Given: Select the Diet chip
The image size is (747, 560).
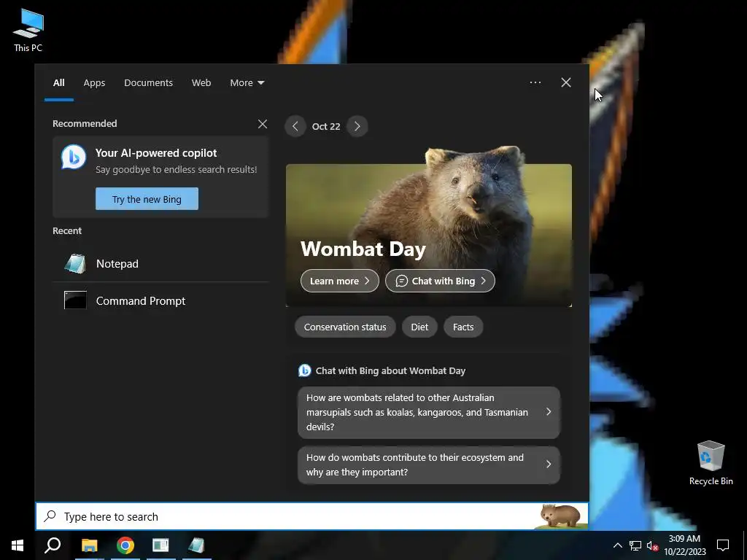Looking at the screenshot, I should click(419, 327).
